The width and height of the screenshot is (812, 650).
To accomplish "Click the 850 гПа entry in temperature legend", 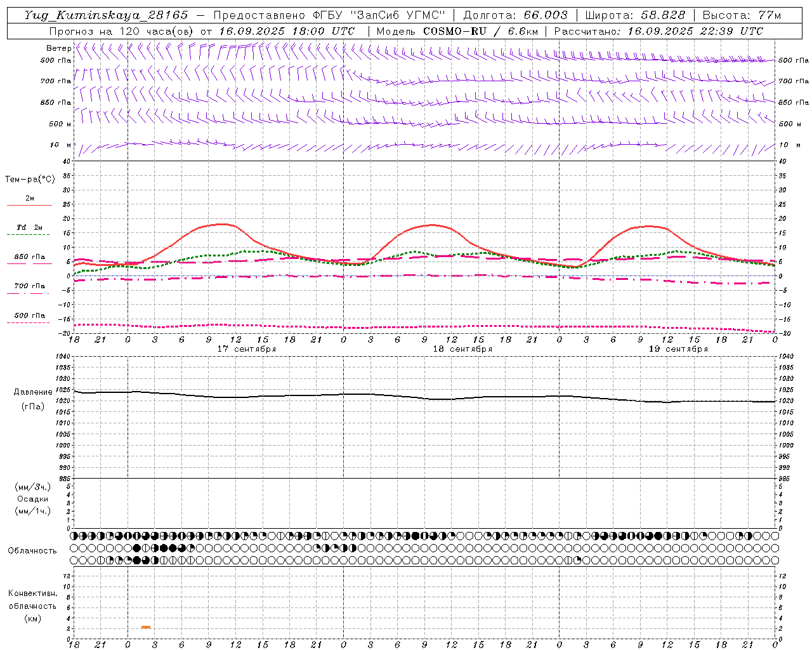I will pyautogui.click(x=29, y=257).
